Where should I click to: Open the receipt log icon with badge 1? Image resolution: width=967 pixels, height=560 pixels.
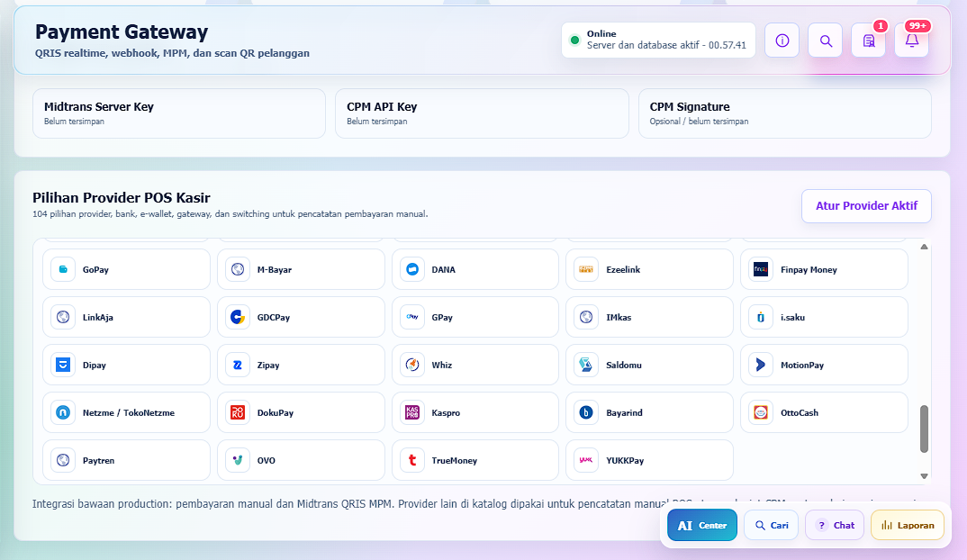[x=868, y=41]
